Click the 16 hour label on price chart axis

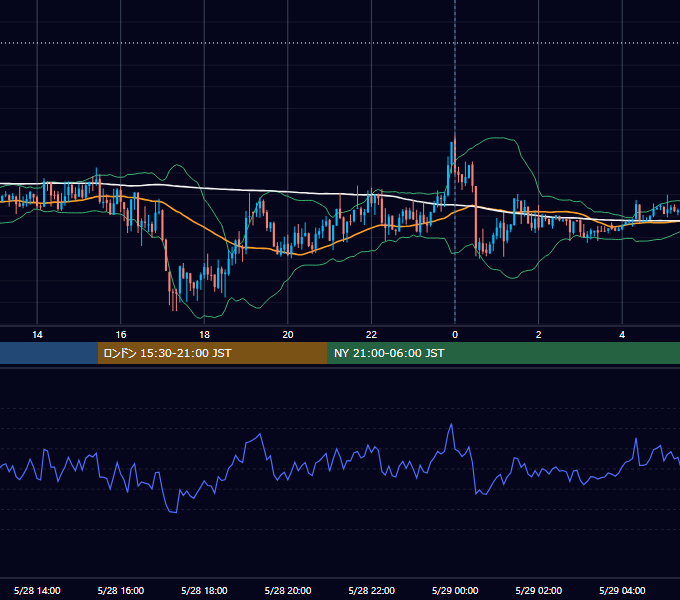[121, 335]
